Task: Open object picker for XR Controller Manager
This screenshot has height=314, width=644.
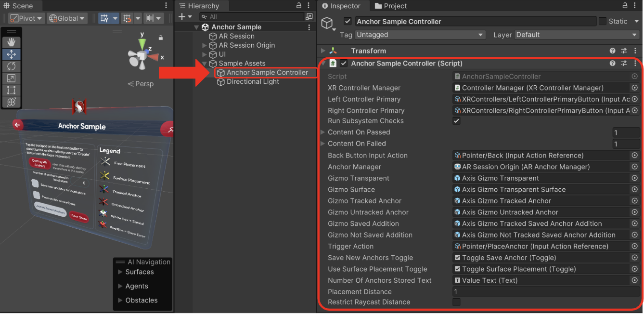Action: point(635,88)
